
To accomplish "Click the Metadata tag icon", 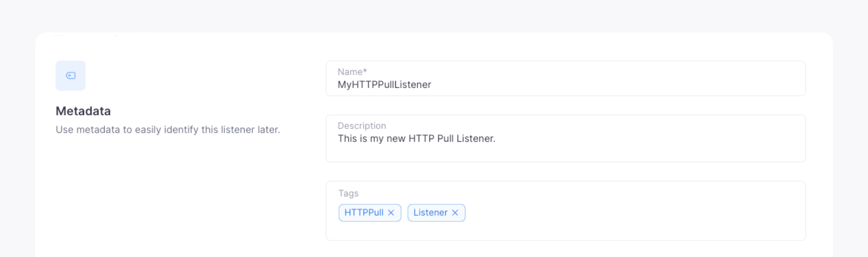I will (70, 76).
